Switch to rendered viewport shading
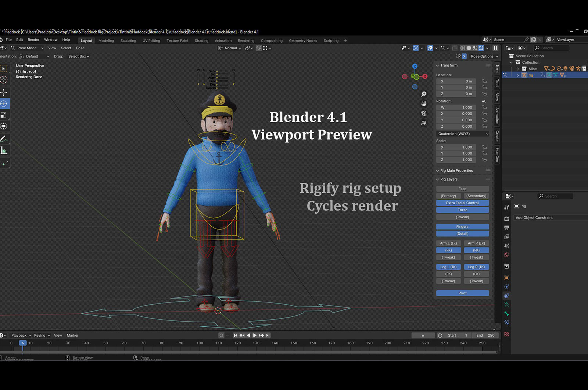 tap(481, 48)
